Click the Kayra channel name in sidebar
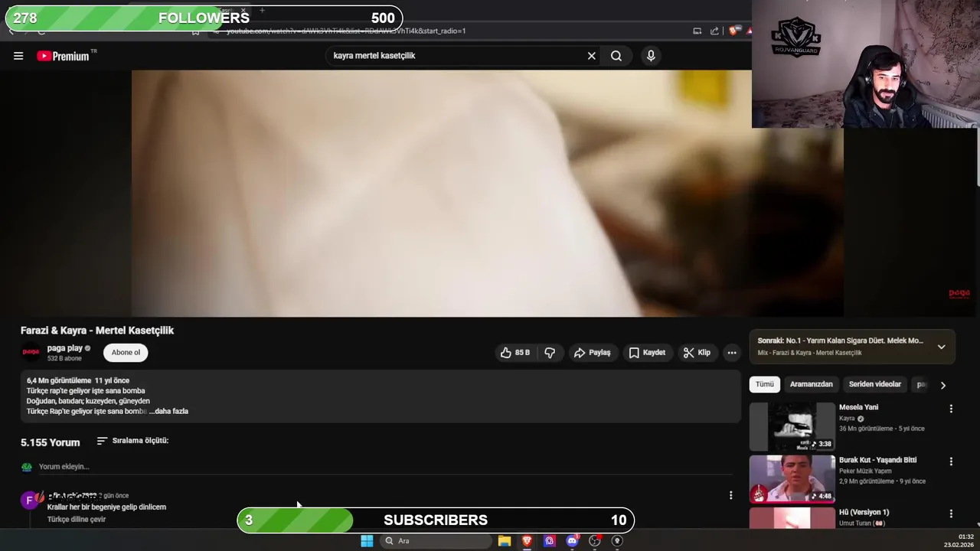Viewport: 980px width, 551px height. [x=847, y=419]
